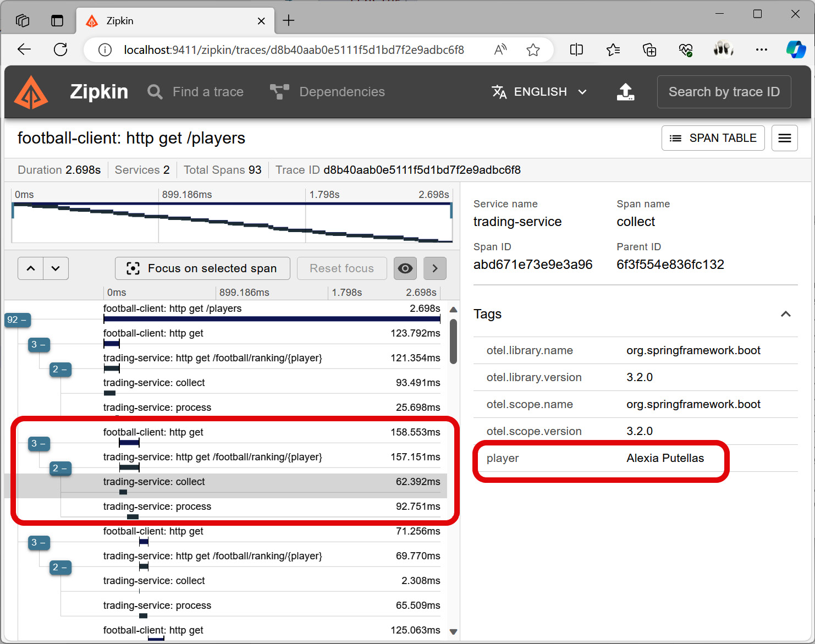
Task: Open tab actions menu icon
Action: click(57, 21)
